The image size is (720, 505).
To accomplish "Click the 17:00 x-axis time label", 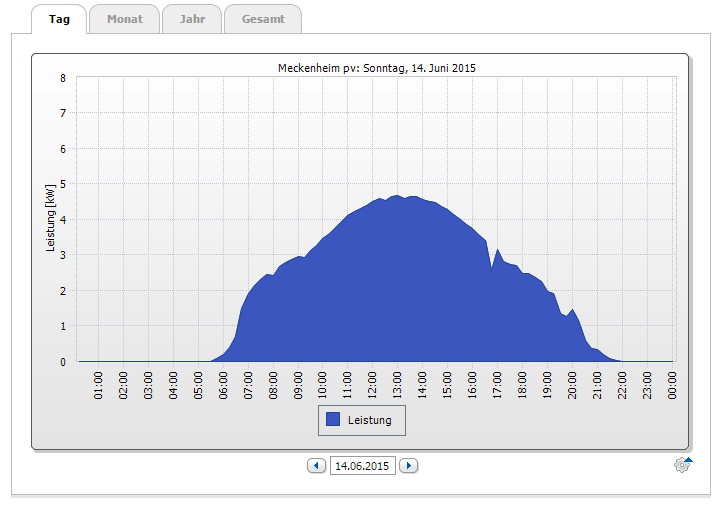I will tap(497, 384).
